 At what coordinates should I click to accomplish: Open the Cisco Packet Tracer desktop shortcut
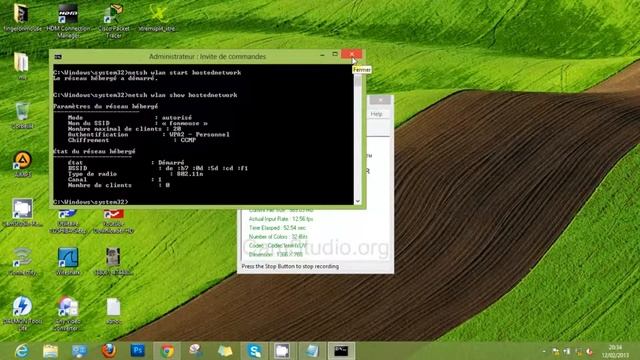tap(113, 20)
